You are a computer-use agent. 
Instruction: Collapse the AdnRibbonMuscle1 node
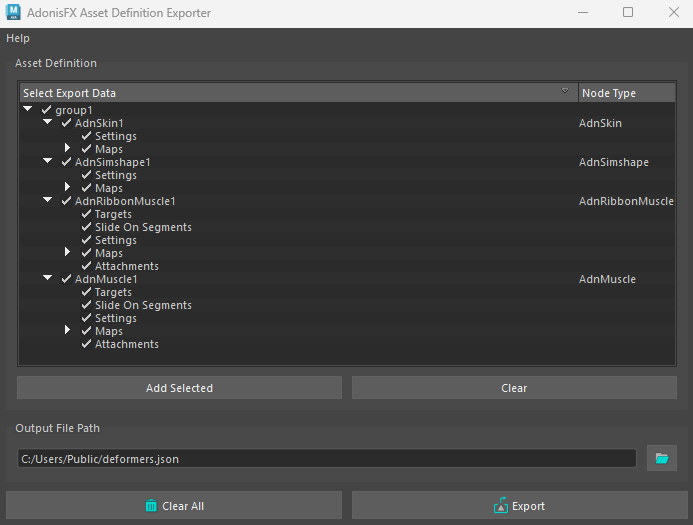pos(48,200)
